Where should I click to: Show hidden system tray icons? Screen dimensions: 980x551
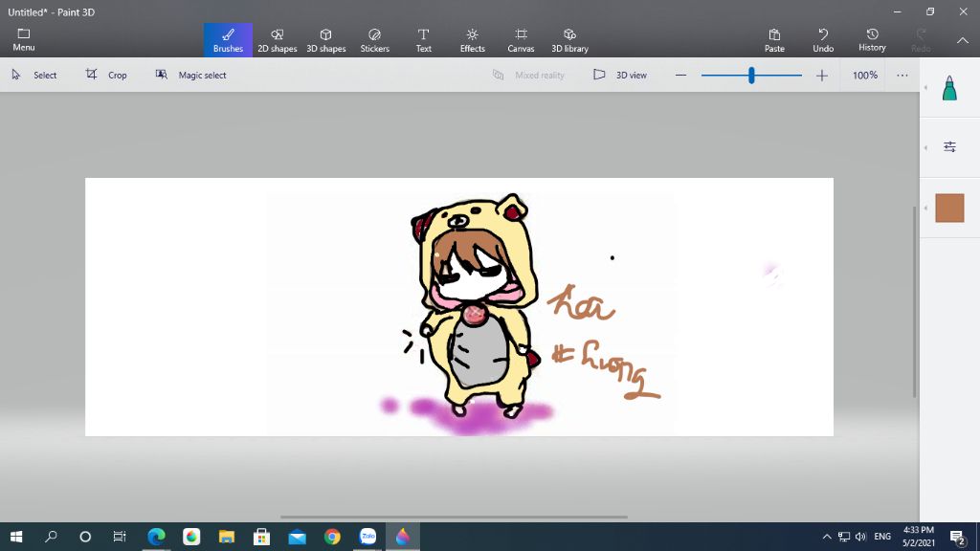(x=826, y=537)
